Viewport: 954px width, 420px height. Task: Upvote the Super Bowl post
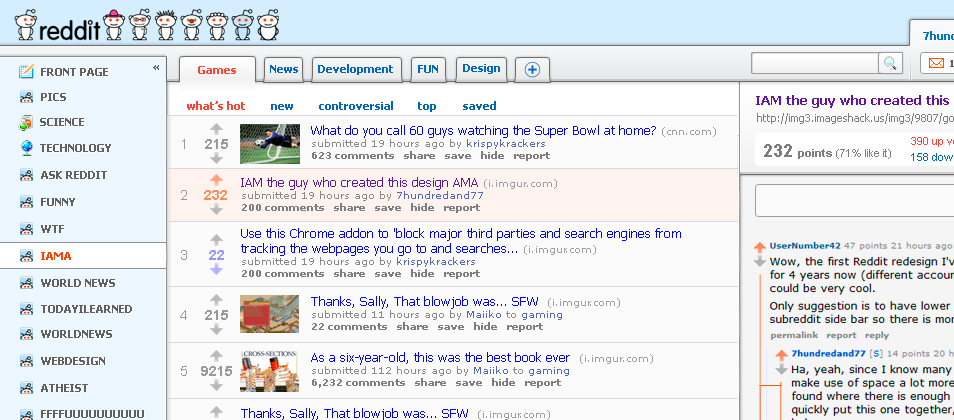tap(216, 129)
